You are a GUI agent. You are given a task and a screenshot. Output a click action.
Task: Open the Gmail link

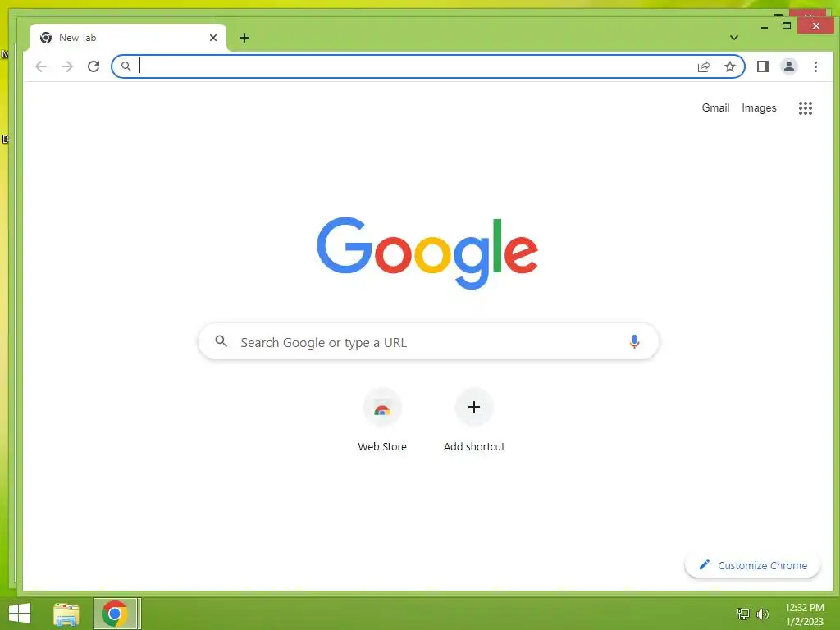click(715, 107)
